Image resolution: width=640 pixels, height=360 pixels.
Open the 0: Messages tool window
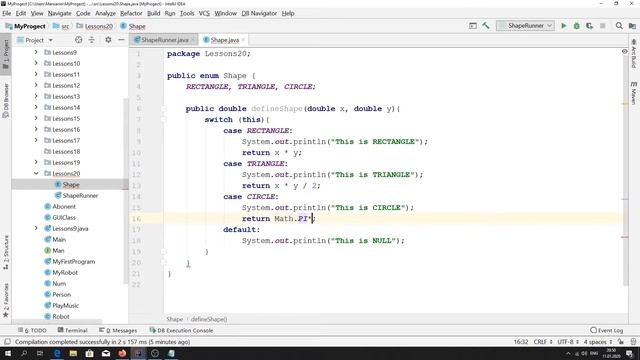click(118, 330)
